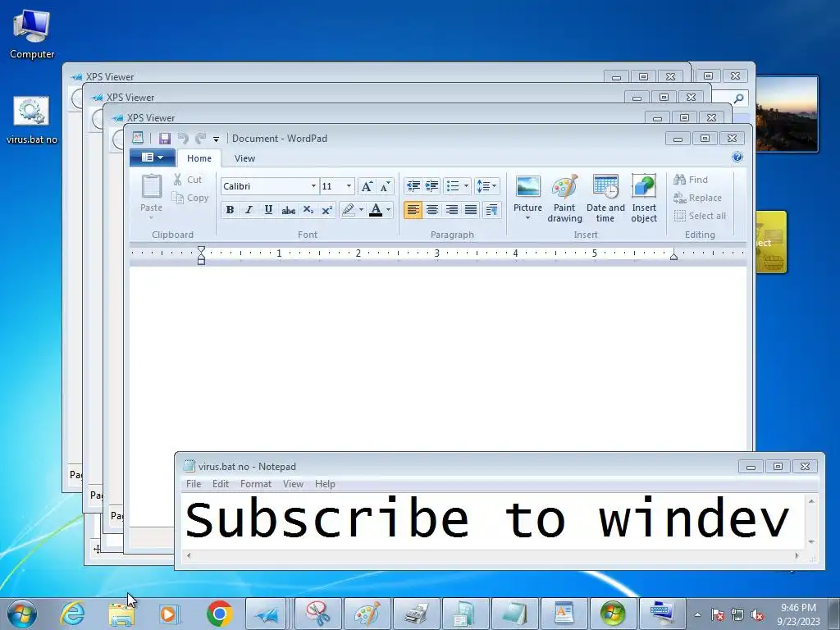This screenshot has height=630, width=840.
Task: Show hidden system tray icons arrow
Action: 697,614
